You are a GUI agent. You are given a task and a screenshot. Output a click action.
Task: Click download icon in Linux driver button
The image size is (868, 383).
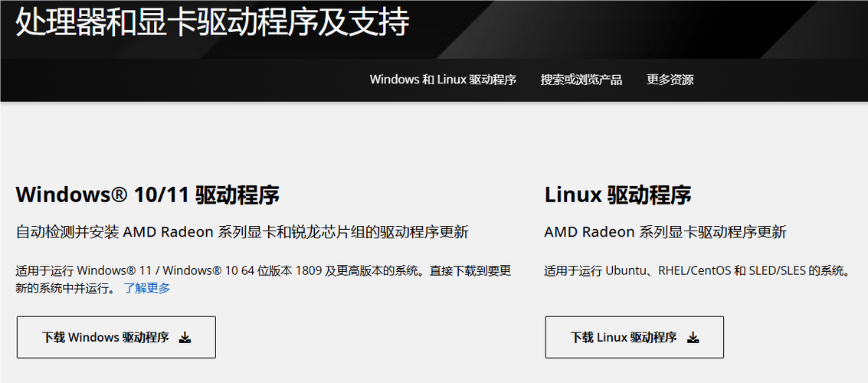pyautogui.click(x=693, y=338)
